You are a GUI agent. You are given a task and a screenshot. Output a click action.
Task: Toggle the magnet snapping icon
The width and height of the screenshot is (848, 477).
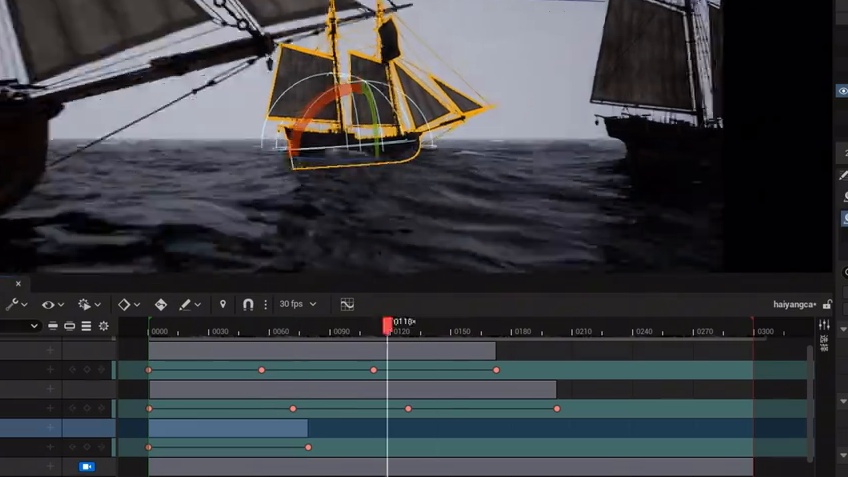point(247,304)
